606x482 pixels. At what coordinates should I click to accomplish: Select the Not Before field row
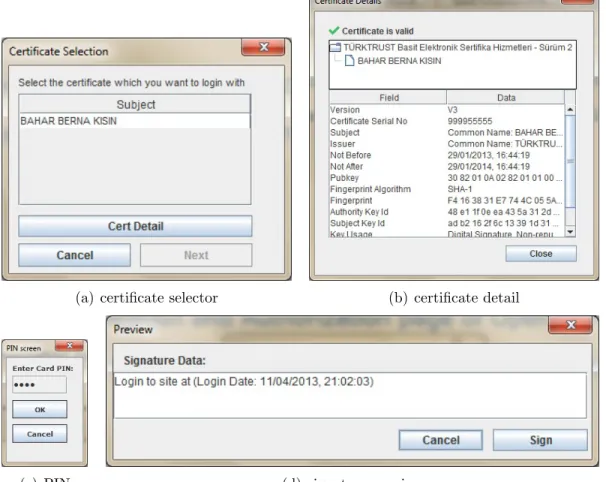pos(447,155)
